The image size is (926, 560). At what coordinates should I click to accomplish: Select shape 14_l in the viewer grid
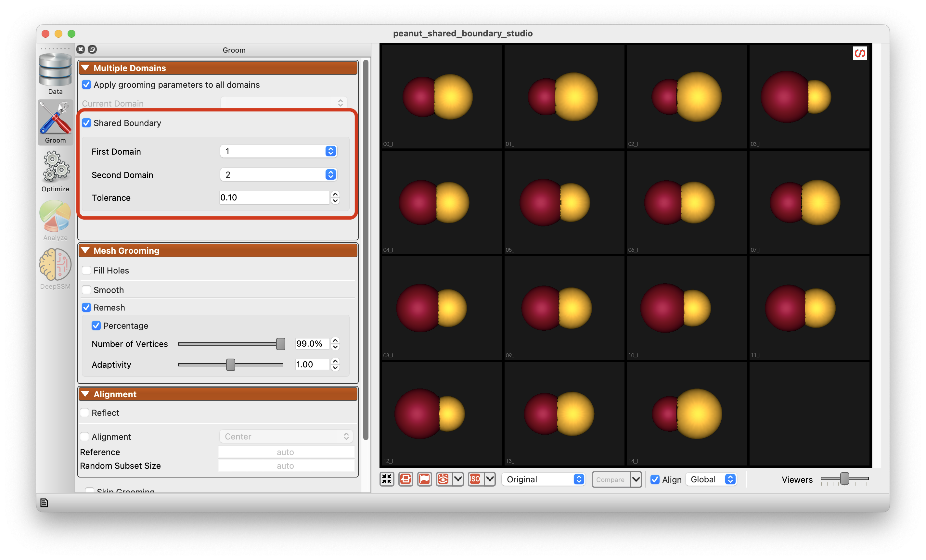click(687, 414)
